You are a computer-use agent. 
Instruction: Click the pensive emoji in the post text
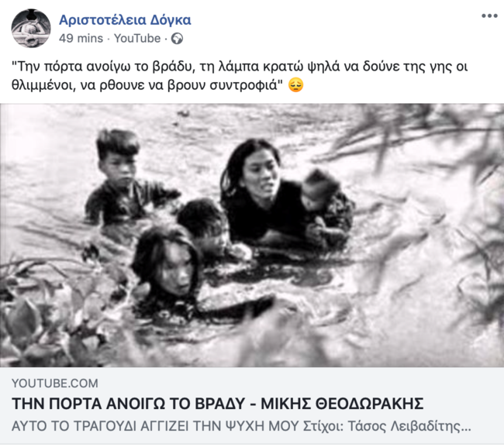[x=295, y=85]
